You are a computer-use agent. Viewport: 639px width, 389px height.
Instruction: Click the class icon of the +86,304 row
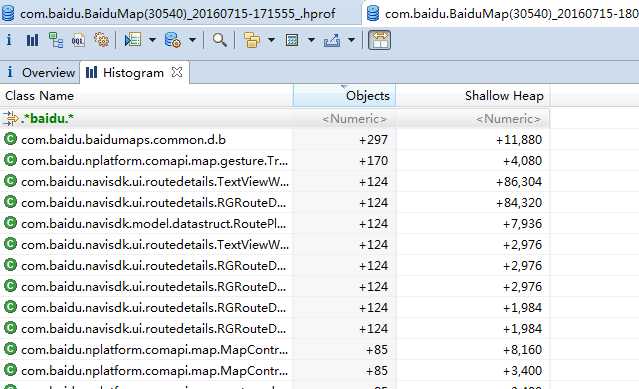coord(10,181)
